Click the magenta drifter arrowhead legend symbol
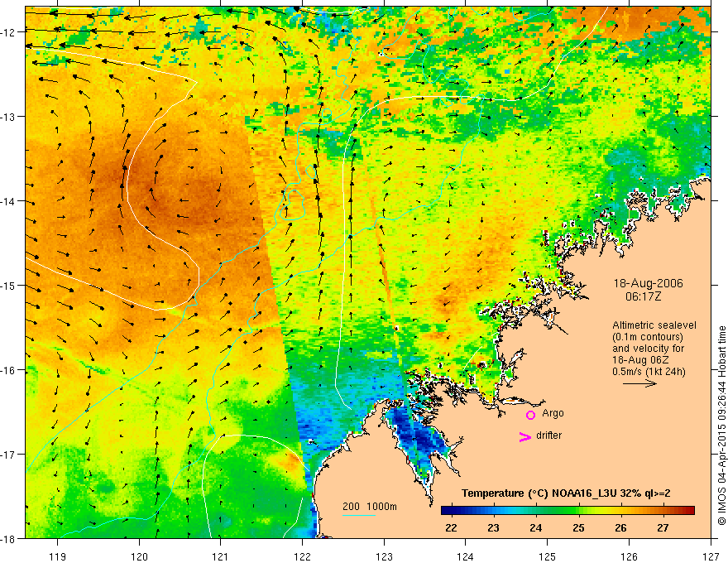The width and height of the screenshot is (728, 563). (x=525, y=436)
